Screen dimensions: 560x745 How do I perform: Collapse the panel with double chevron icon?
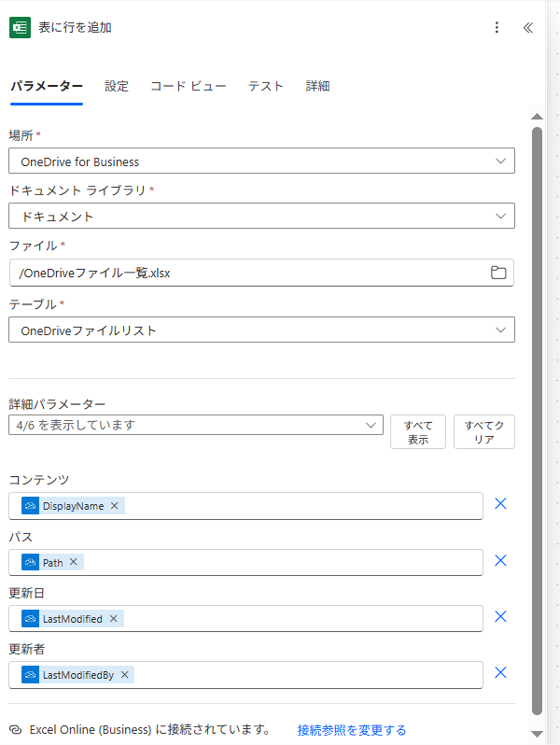(x=528, y=28)
